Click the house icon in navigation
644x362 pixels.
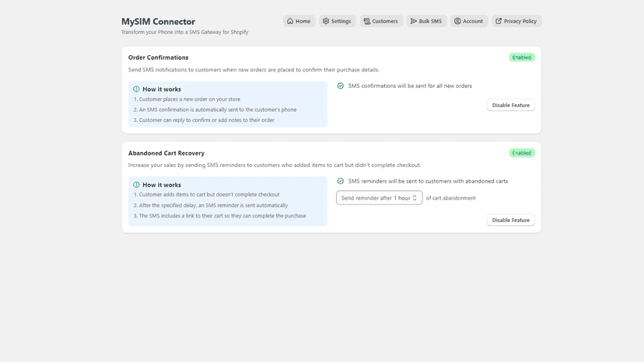pos(290,21)
